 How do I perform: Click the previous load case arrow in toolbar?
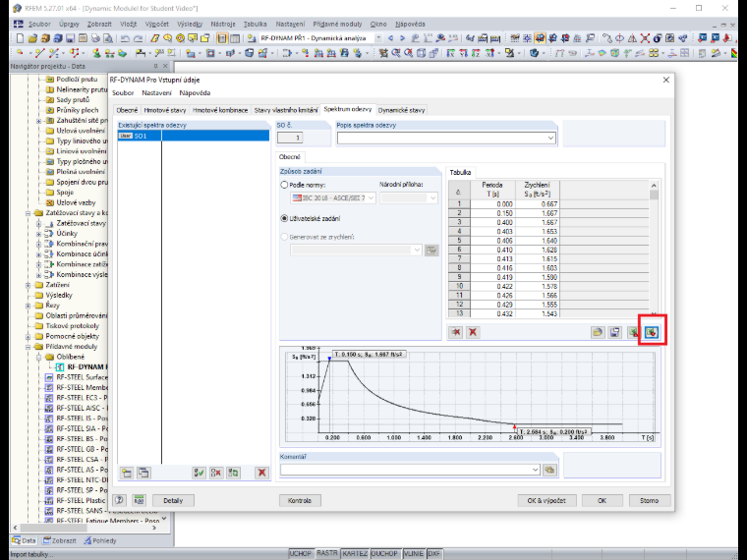point(390,38)
